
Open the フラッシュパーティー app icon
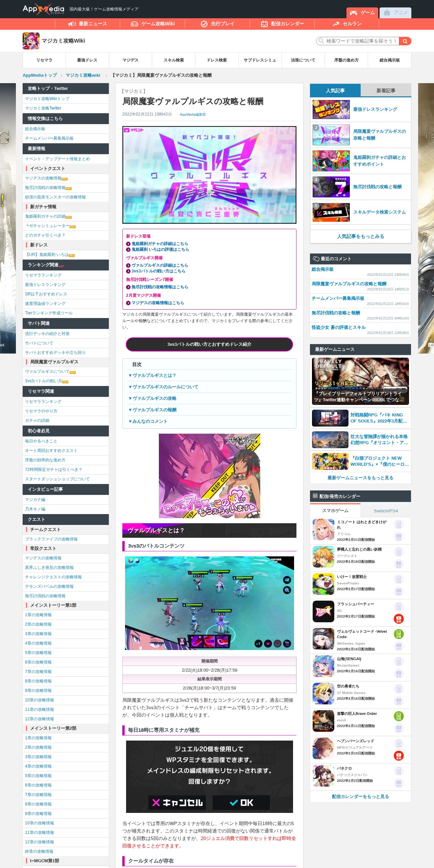click(323, 611)
